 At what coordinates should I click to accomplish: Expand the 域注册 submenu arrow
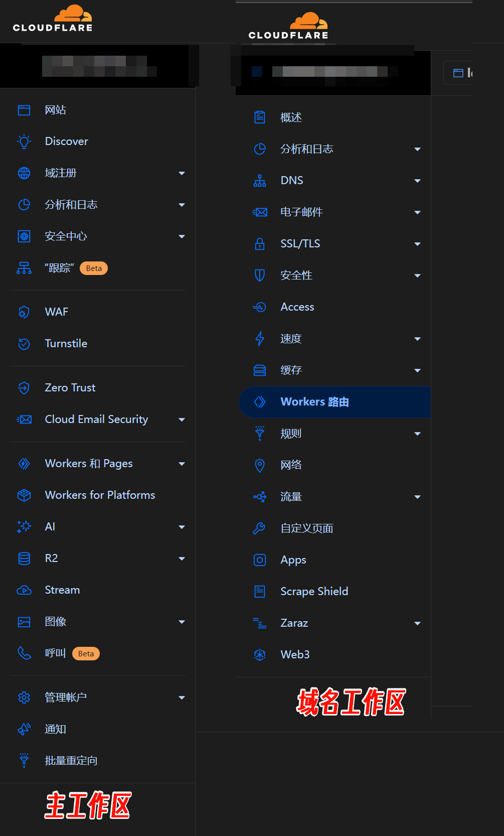click(182, 173)
